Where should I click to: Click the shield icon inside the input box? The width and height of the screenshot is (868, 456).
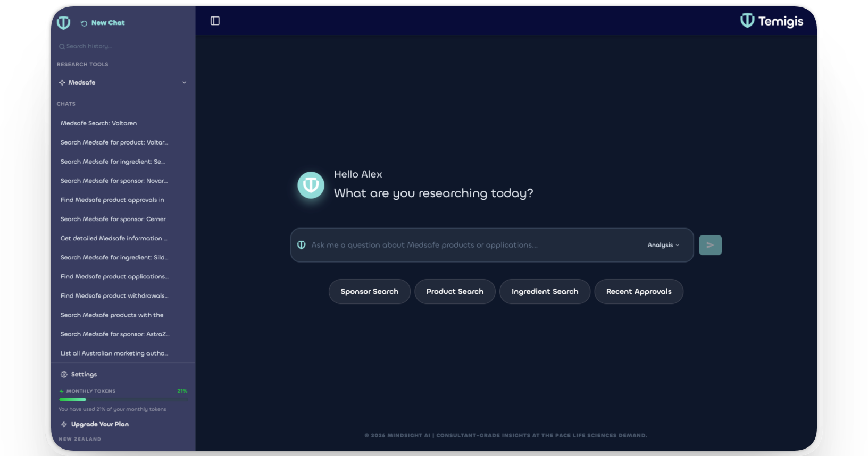pos(302,245)
